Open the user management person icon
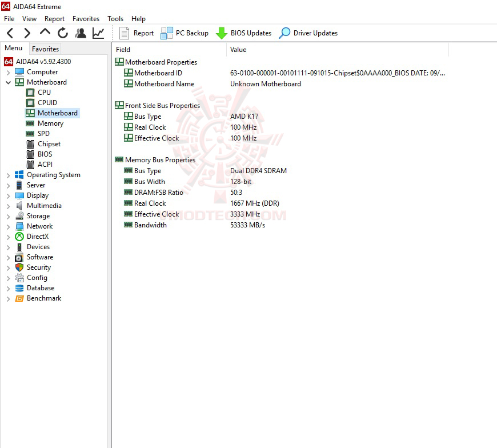497x448 pixels. [x=81, y=33]
